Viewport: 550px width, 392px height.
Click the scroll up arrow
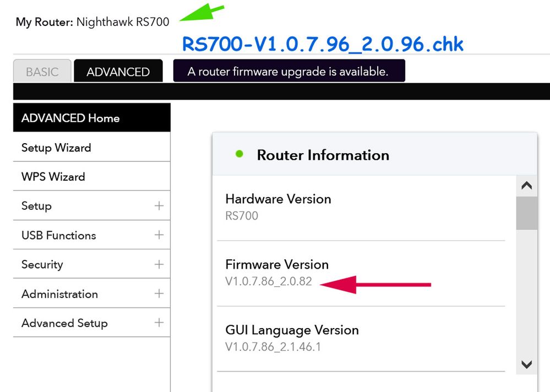click(526, 186)
